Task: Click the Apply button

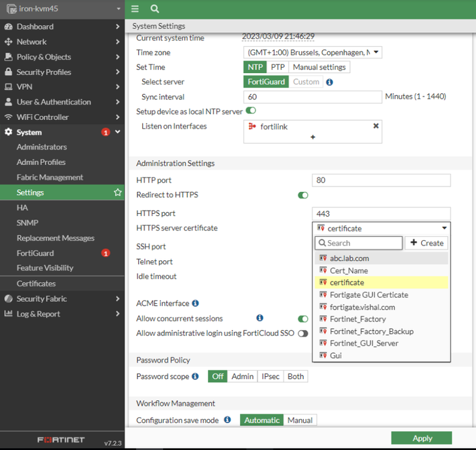Action: [422, 438]
